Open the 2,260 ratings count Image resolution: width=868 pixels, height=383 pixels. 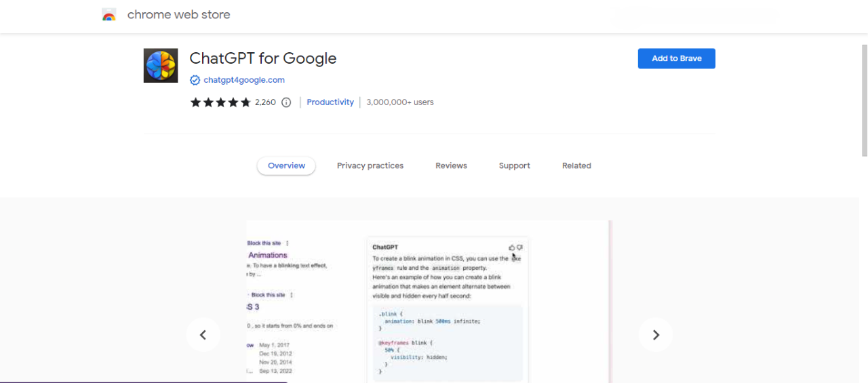pos(265,102)
